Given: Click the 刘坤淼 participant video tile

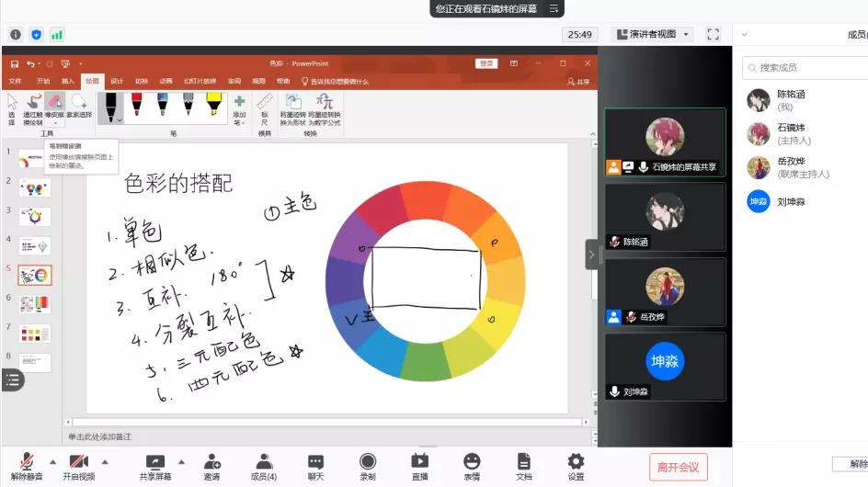Looking at the screenshot, I should (665, 366).
